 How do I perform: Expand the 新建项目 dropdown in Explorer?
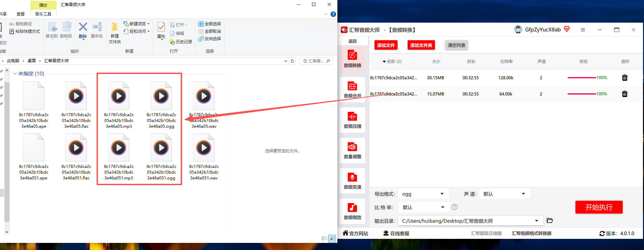(148, 24)
